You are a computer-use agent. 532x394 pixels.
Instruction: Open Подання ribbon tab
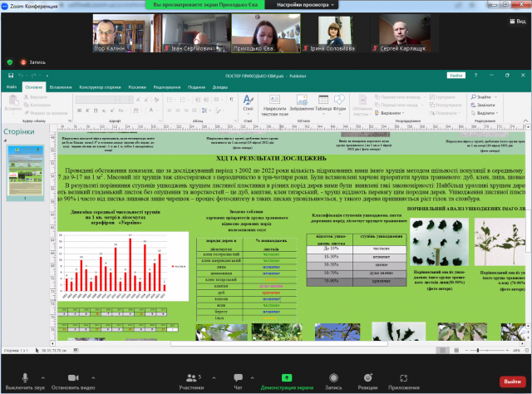click(197, 87)
